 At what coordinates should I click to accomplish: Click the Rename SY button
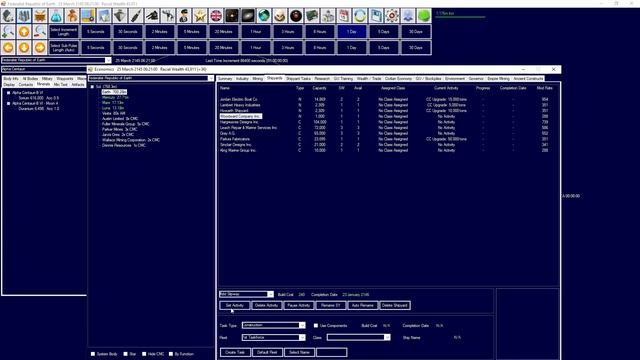[331, 305]
